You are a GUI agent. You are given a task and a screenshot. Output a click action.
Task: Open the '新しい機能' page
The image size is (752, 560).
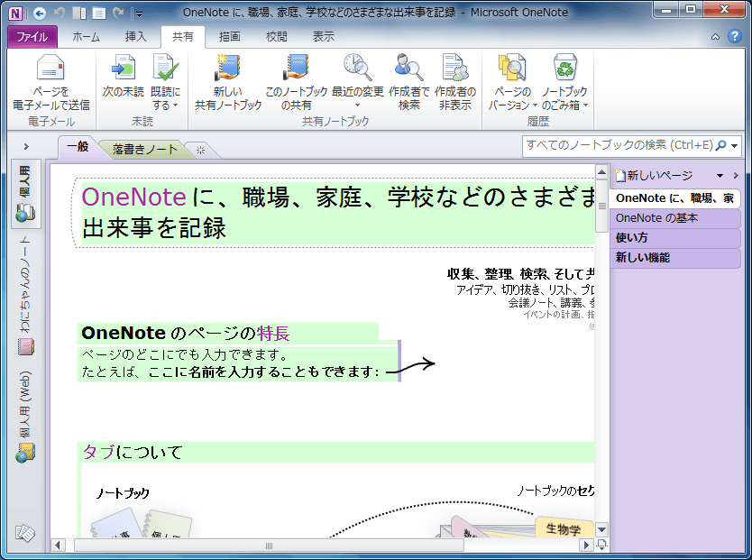coord(674,258)
